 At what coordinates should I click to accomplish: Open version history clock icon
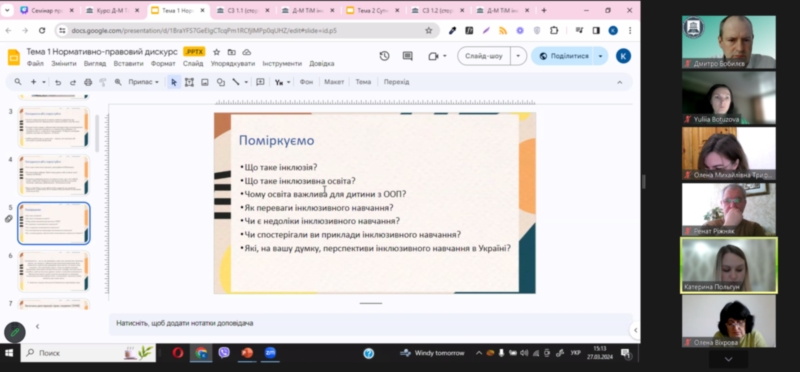pos(384,56)
